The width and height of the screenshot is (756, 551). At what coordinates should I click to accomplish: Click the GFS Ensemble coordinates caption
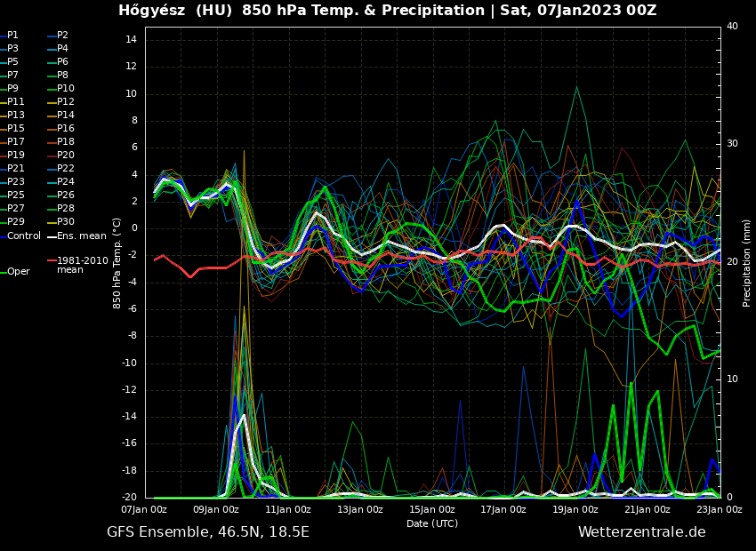point(208,532)
